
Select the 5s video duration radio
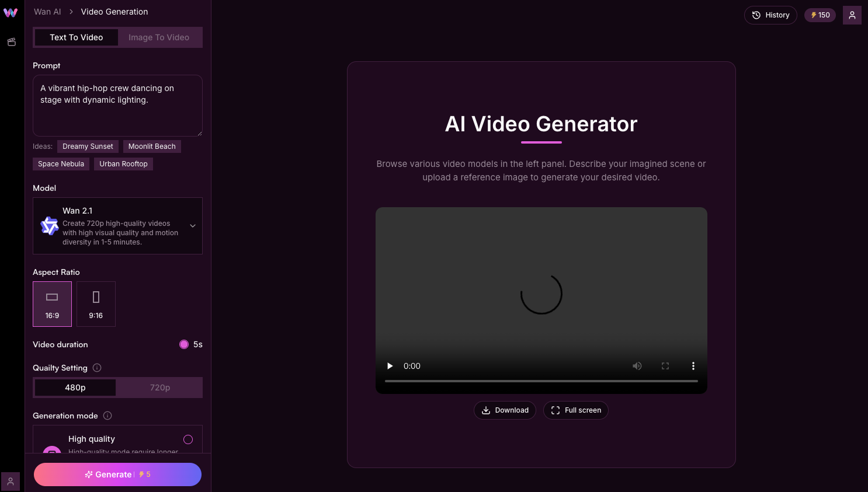184,344
